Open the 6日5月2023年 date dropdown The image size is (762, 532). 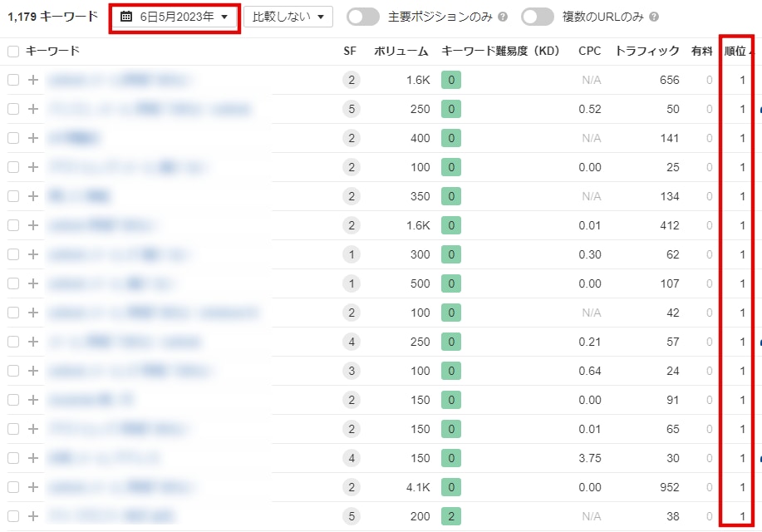pos(175,17)
